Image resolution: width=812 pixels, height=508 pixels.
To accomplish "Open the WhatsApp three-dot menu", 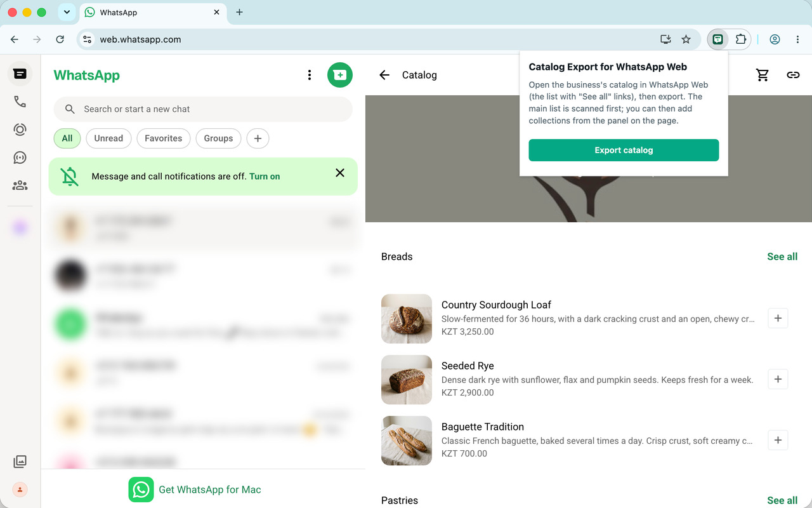I will (310, 75).
